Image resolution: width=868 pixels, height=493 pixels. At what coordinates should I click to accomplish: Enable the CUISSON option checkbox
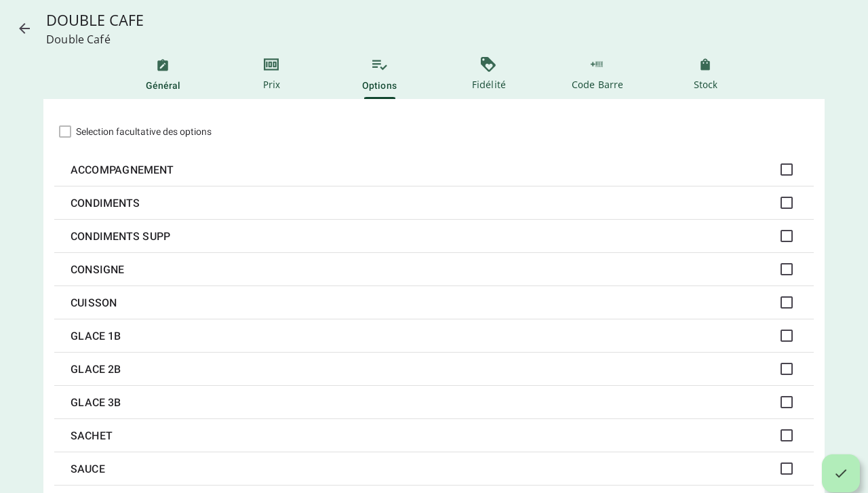tap(787, 302)
